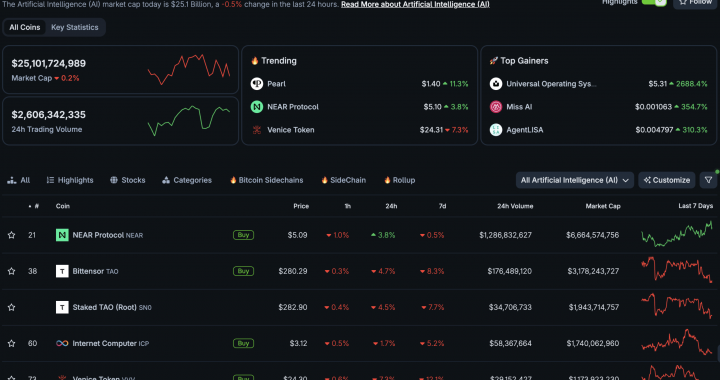This screenshot has height=380, width=720.
Task: Open Staked TAO 7-day sparkline chart
Action: point(677,306)
